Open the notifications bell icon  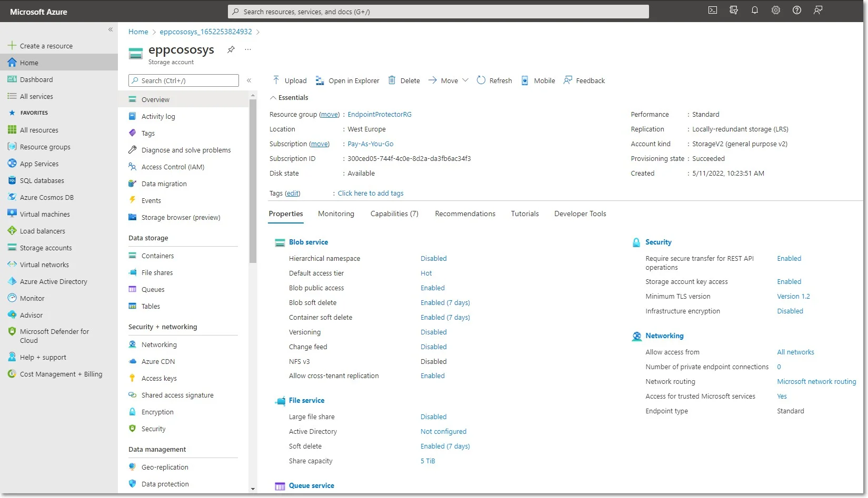[x=755, y=10]
